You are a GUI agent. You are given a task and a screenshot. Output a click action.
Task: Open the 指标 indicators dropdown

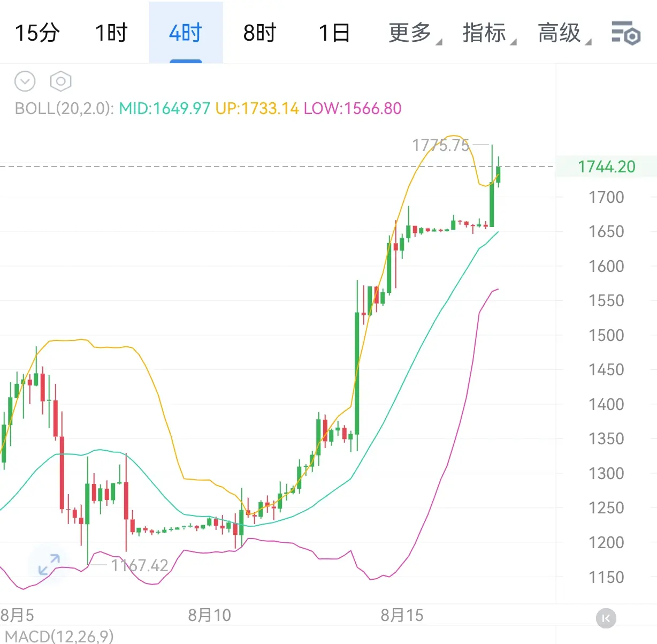(x=488, y=33)
